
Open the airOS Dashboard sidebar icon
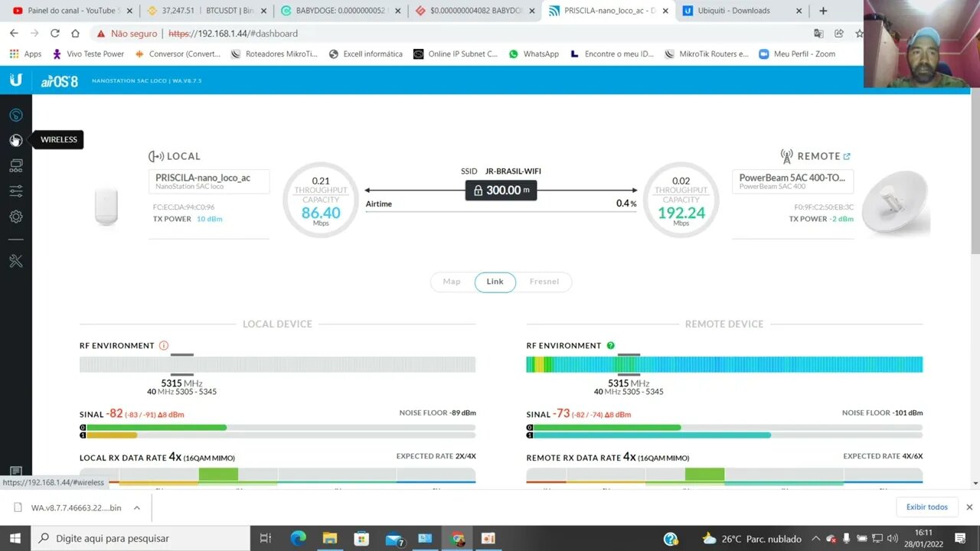point(15,116)
